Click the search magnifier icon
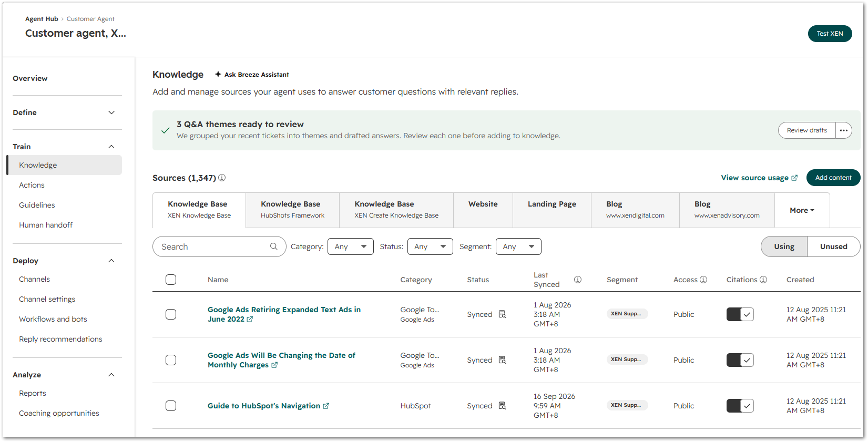 pyautogui.click(x=274, y=246)
